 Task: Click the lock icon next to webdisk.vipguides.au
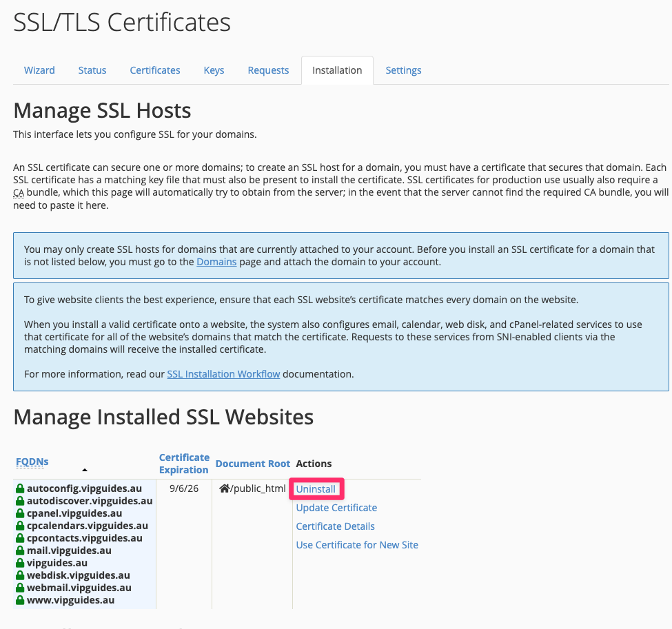pyautogui.click(x=20, y=575)
